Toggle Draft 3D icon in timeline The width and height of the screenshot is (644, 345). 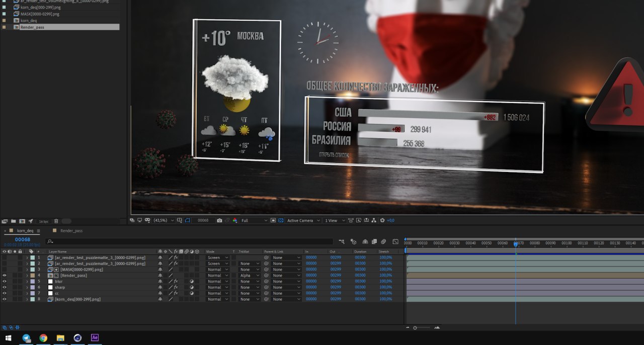353,242
